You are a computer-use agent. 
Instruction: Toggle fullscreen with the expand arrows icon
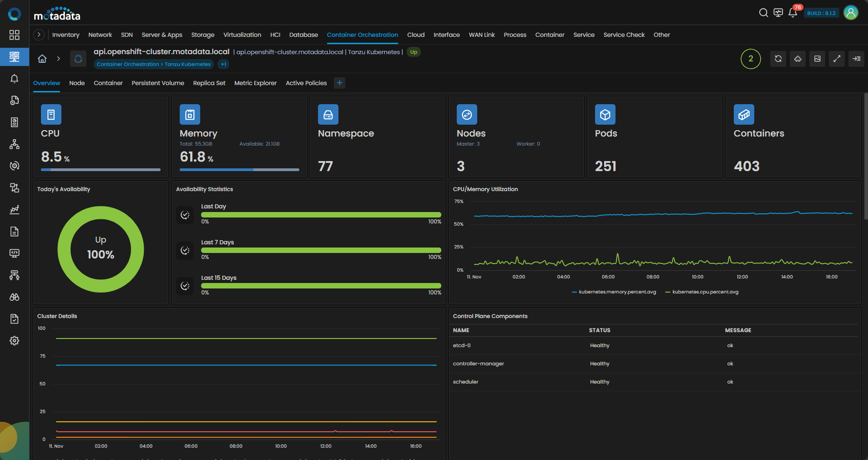pyautogui.click(x=837, y=59)
